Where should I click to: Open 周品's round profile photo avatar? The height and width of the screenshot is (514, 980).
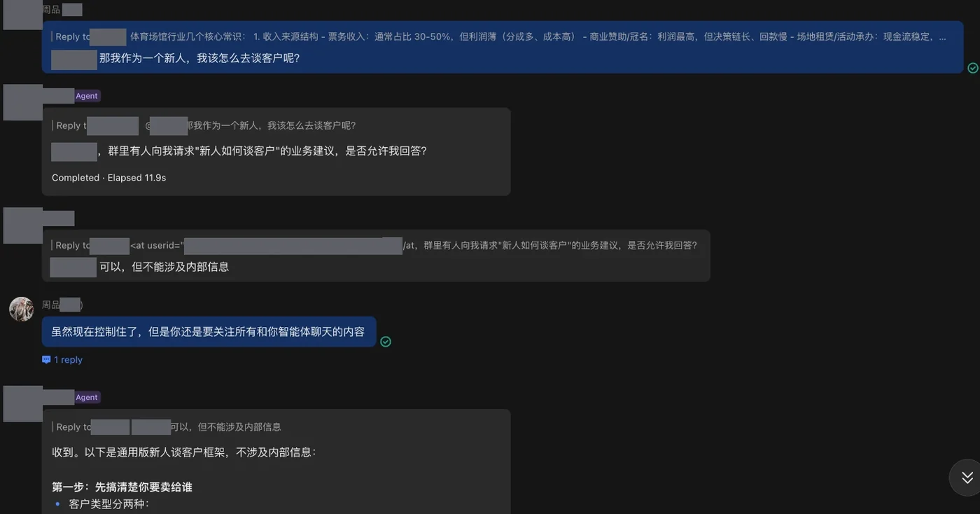pos(21,309)
